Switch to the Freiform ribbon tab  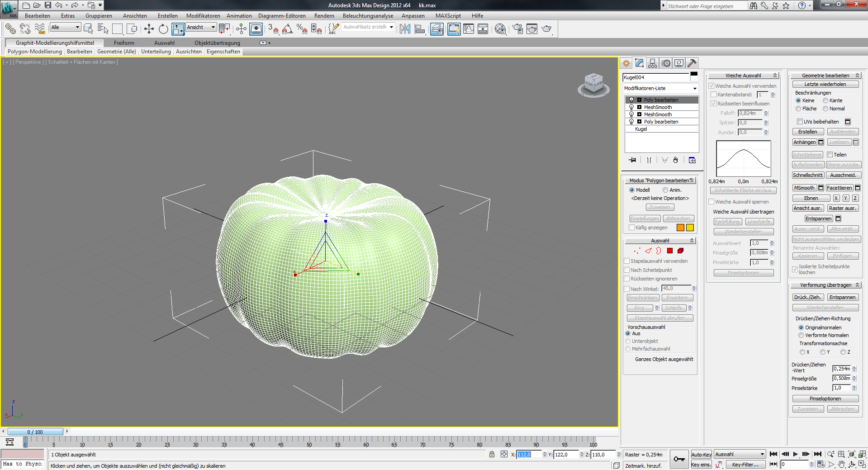click(124, 43)
